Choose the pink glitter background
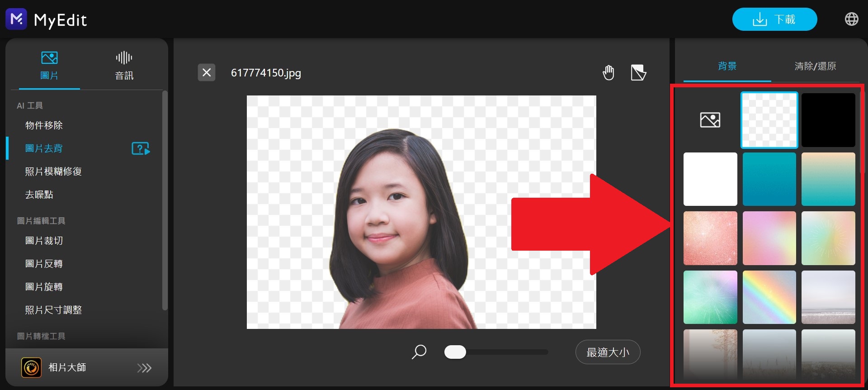This screenshot has height=390, width=868. (710, 238)
